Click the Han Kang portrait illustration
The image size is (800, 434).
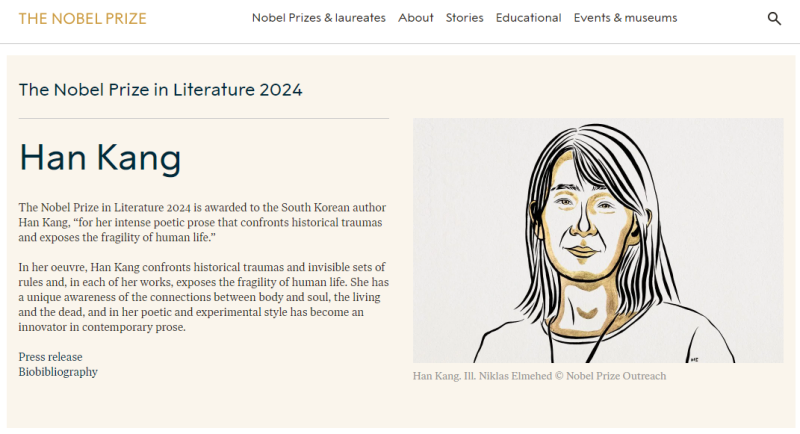598,241
